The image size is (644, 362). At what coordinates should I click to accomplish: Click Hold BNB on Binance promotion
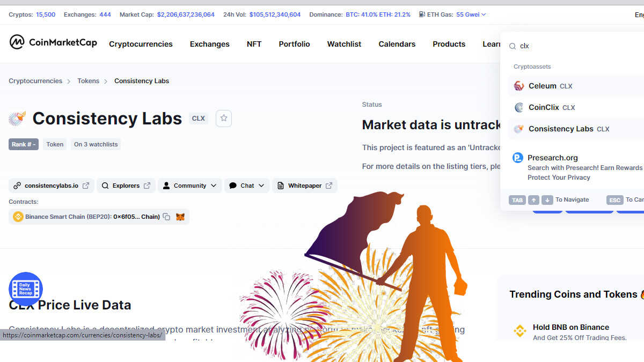pyautogui.click(x=571, y=327)
